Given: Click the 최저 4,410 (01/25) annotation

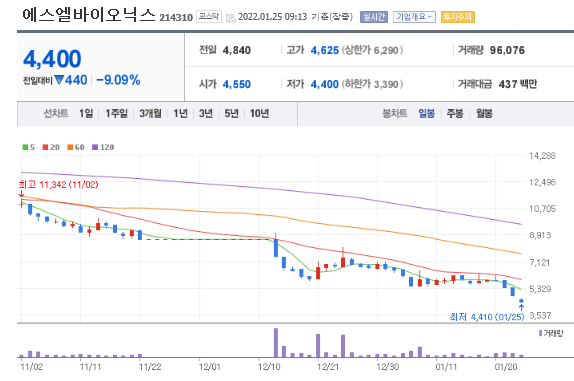Looking at the screenshot, I should click(x=487, y=317).
